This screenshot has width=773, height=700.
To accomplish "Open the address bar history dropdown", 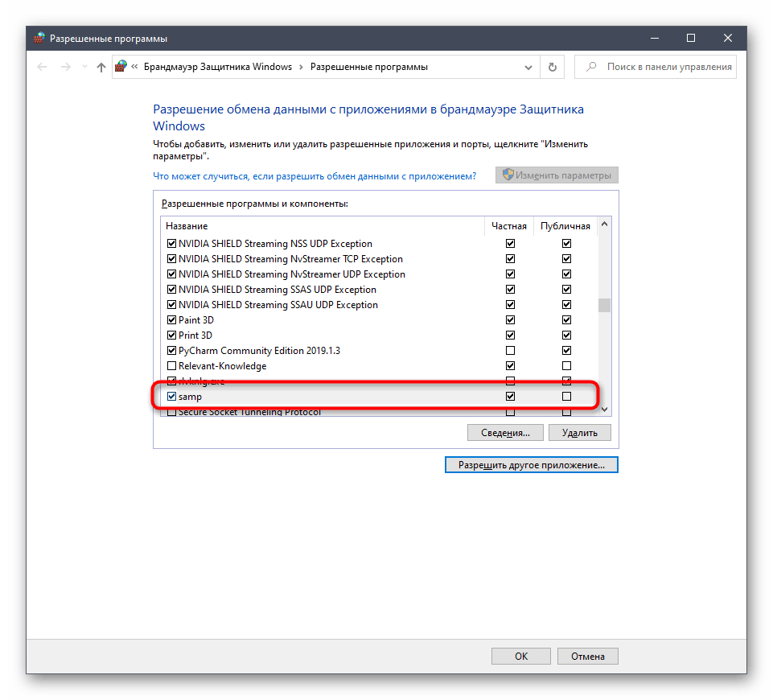I will point(528,68).
